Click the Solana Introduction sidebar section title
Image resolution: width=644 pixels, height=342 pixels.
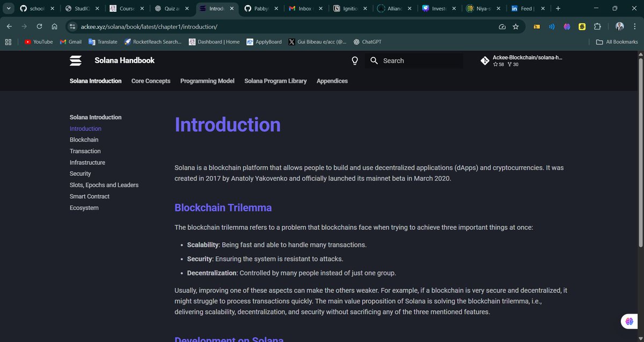(96, 117)
